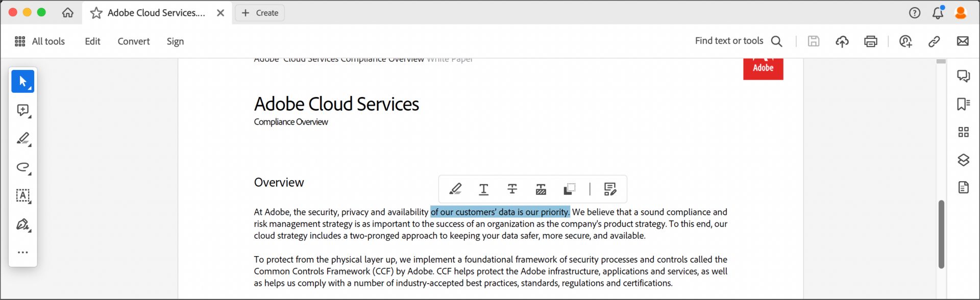The image size is (980, 300).
Task: Open the Convert menu
Action: [x=133, y=41]
